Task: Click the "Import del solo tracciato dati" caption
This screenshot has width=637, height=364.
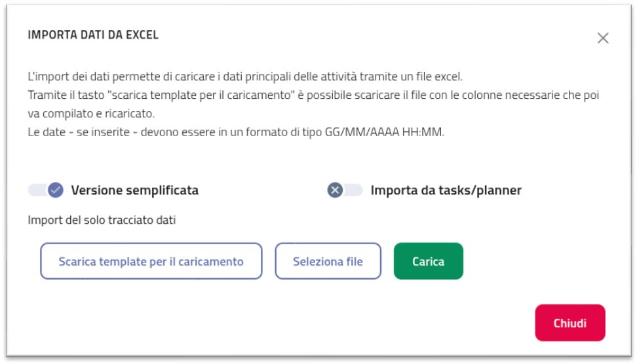Action: click(x=102, y=220)
